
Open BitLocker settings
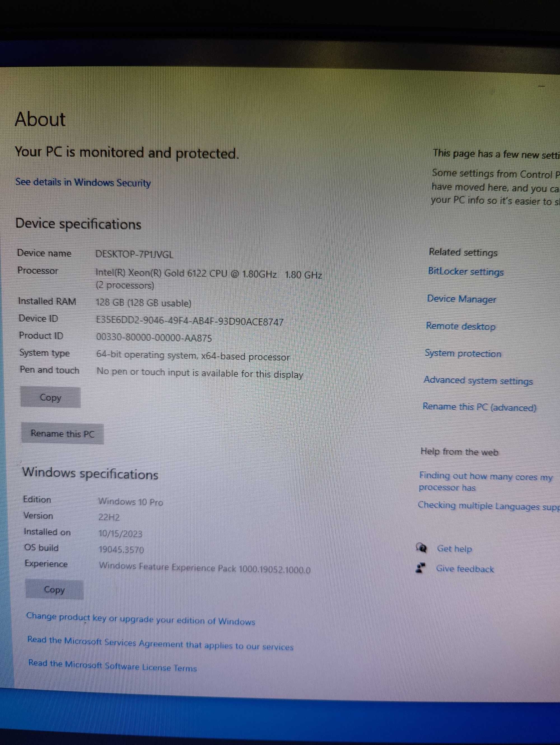click(x=466, y=271)
